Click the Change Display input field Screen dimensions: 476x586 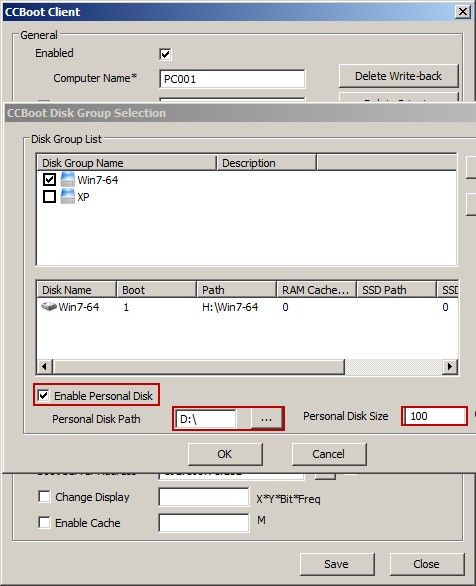pyautogui.click(x=204, y=497)
